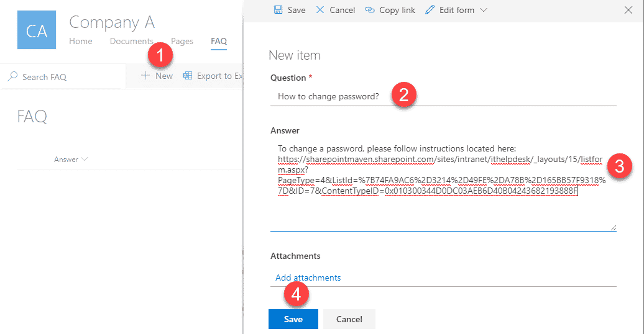This screenshot has width=644, height=334.
Task: Click the Edit form pencil icon
Action: pos(430,10)
